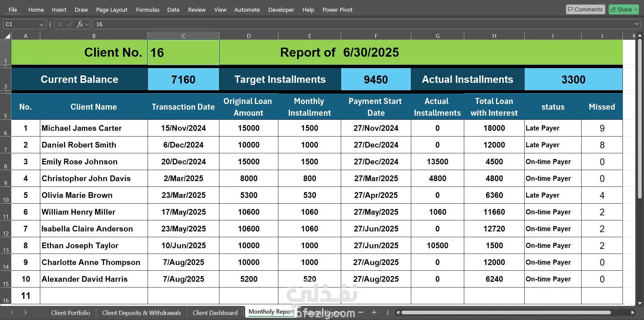
Task: Select column J header
Action: click(602, 36)
